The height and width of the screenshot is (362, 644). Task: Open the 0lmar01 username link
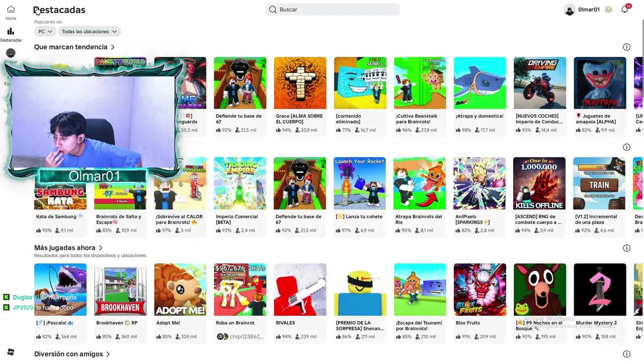(589, 10)
